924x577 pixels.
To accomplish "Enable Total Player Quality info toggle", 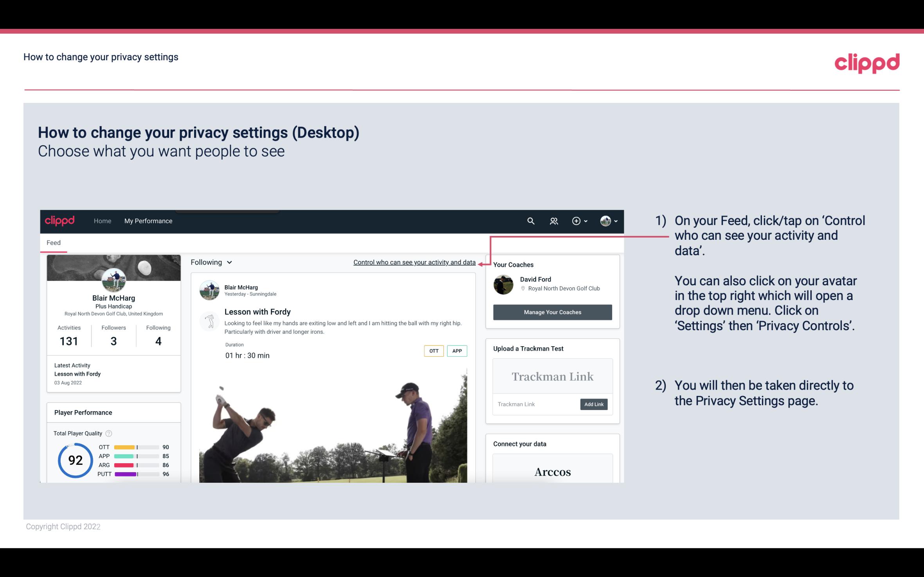I will 108,433.
